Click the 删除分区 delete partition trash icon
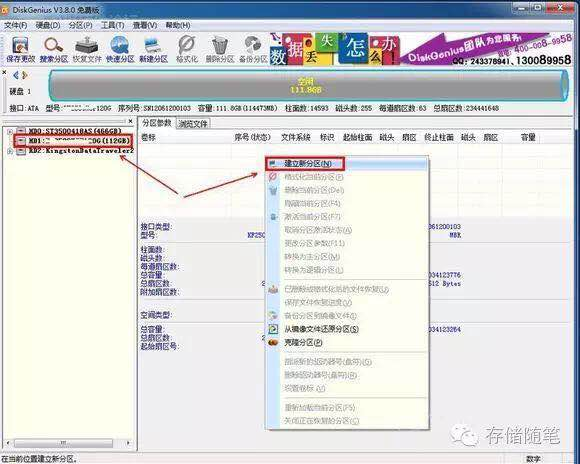The width and height of the screenshot is (580, 464). [220, 50]
